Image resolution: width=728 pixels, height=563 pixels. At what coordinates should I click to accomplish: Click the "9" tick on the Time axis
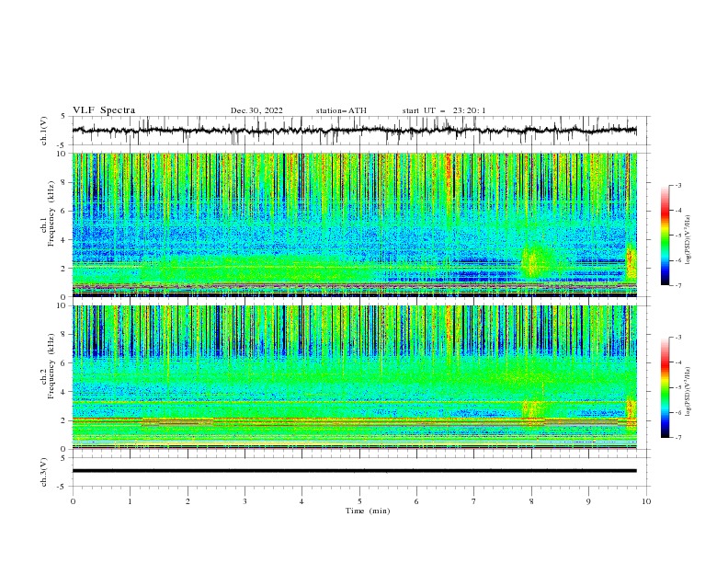pos(588,501)
